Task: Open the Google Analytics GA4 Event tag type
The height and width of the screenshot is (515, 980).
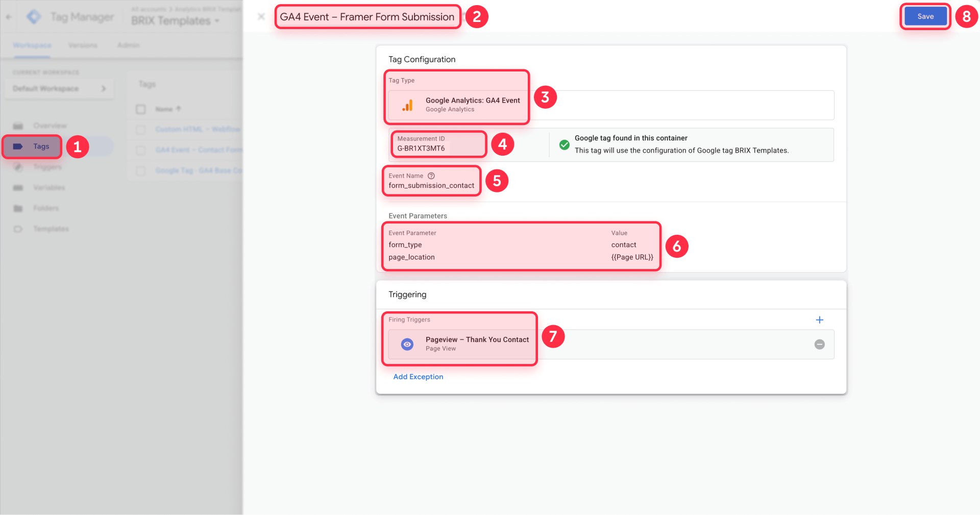Action: click(611, 105)
